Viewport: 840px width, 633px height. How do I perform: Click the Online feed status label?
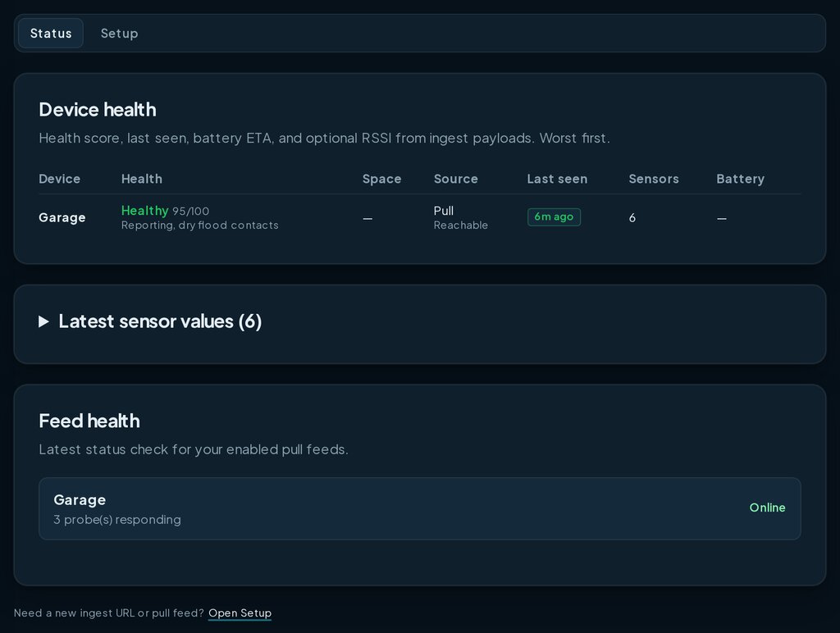pyautogui.click(x=767, y=508)
